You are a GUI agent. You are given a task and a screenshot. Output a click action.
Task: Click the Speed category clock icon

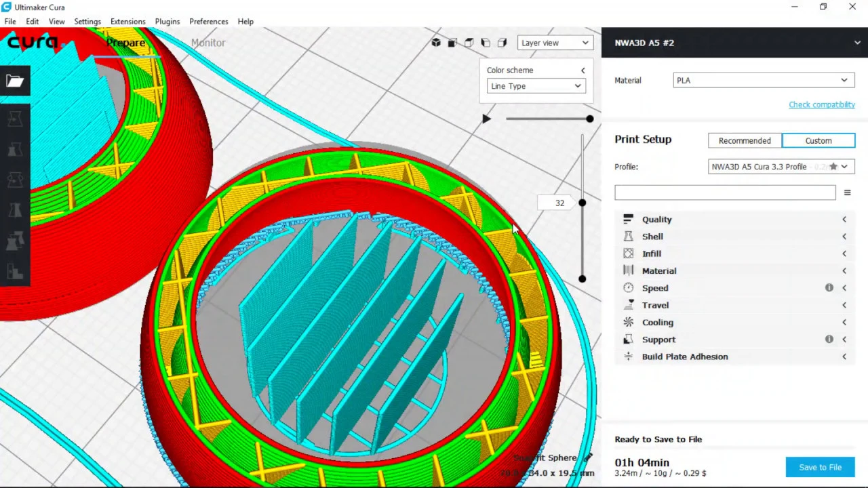click(x=628, y=288)
